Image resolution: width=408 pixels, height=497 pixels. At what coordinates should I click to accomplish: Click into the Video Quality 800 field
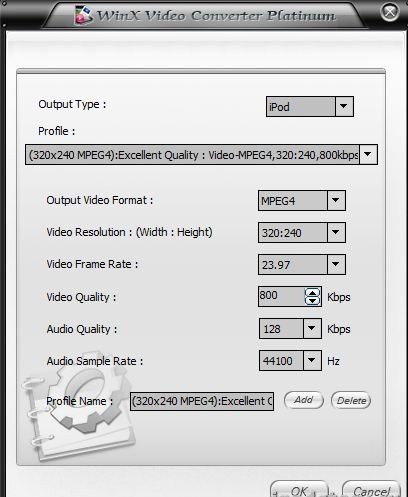point(281,296)
